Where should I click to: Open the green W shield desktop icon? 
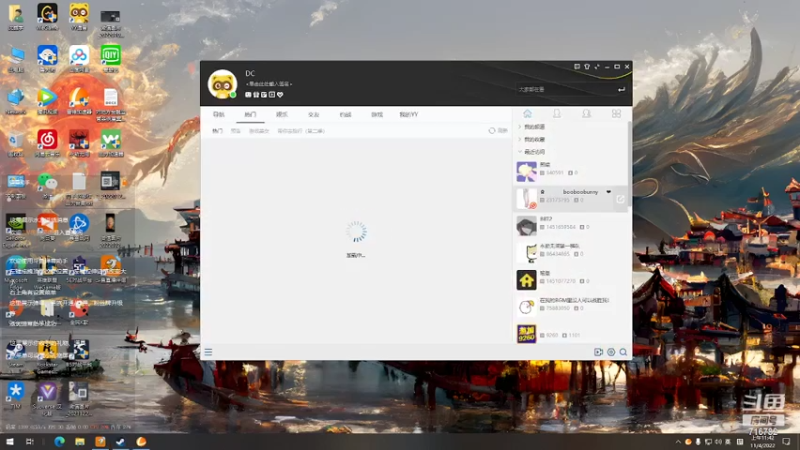(x=110, y=142)
